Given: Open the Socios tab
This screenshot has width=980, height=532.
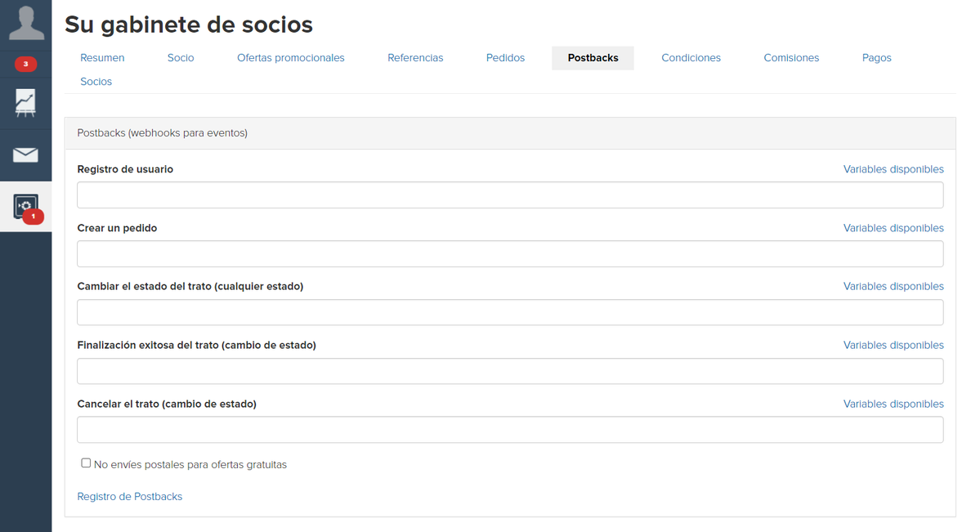Looking at the screenshot, I should [x=96, y=81].
